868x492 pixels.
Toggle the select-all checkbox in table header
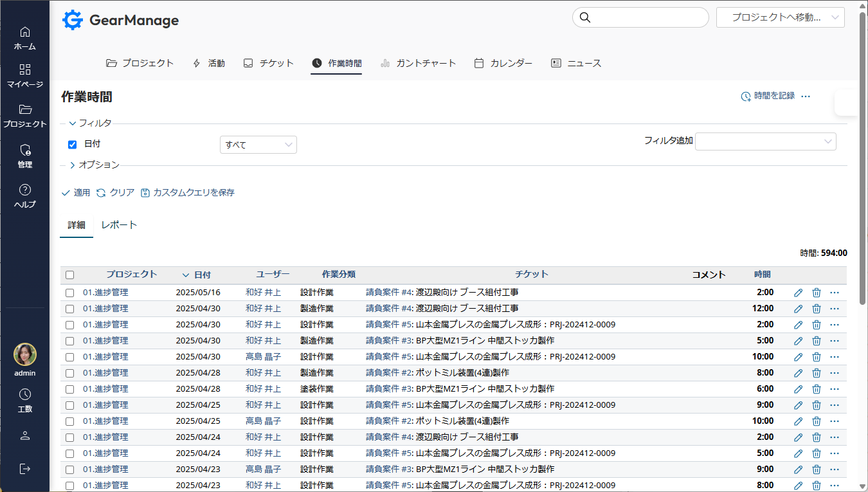70,275
